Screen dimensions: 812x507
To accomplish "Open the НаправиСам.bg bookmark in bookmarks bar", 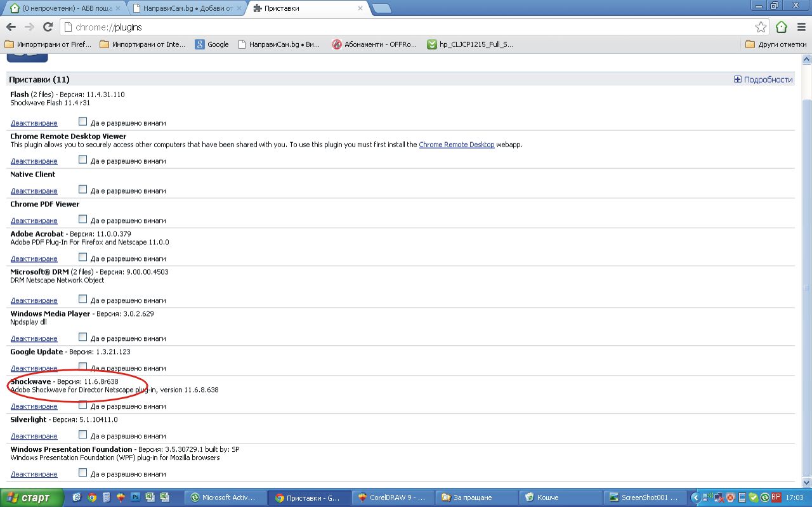I will [x=278, y=44].
